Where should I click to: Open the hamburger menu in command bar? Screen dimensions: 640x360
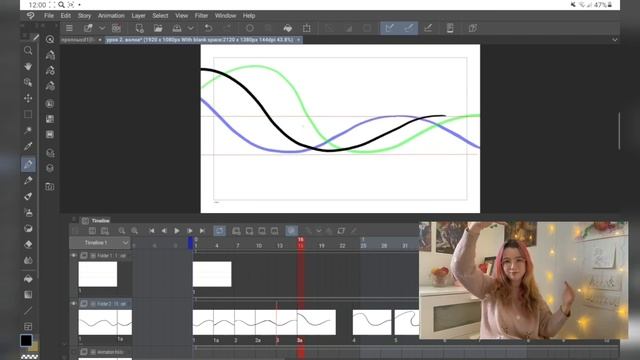[x=69, y=28]
